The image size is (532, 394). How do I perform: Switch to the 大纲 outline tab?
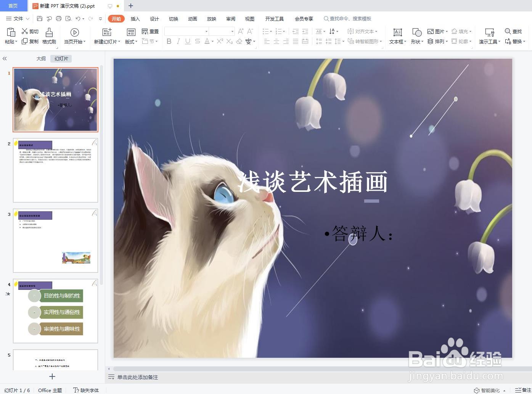point(41,58)
